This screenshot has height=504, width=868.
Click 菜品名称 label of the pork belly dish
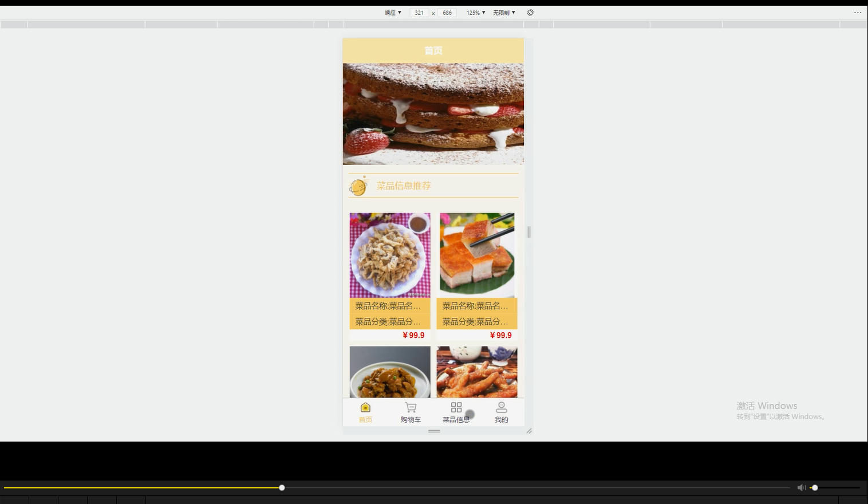475,306
